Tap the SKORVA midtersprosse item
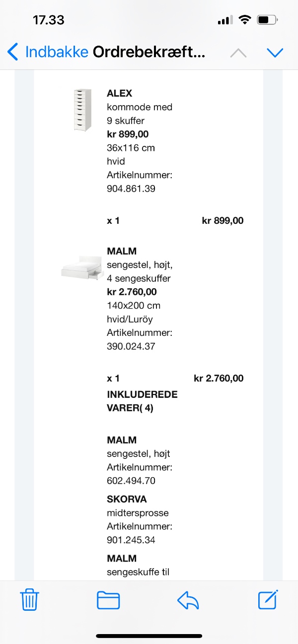This screenshot has width=298, height=644. [124, 499]
